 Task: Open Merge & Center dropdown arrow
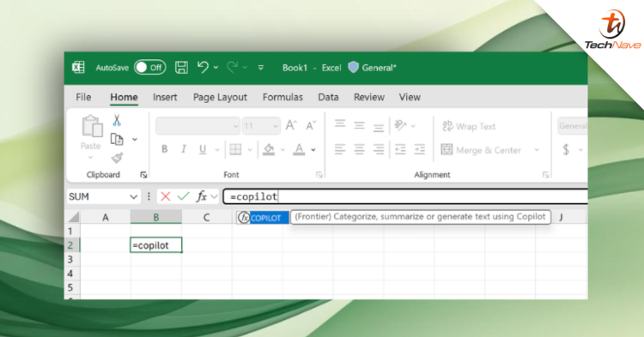pos(537,150)
